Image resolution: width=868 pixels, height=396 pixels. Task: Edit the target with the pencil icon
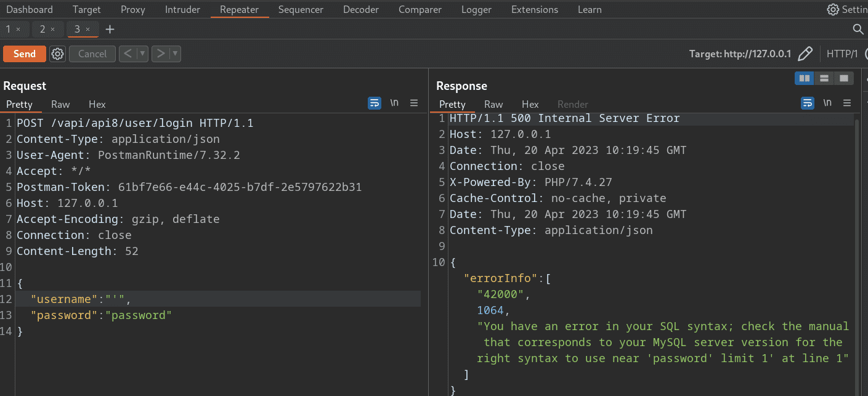coord(805,54)
